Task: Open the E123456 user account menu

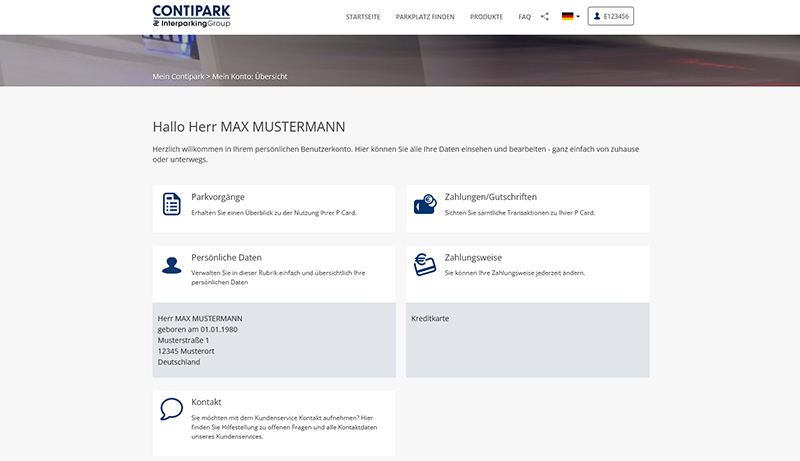Action: coord(611,17)
